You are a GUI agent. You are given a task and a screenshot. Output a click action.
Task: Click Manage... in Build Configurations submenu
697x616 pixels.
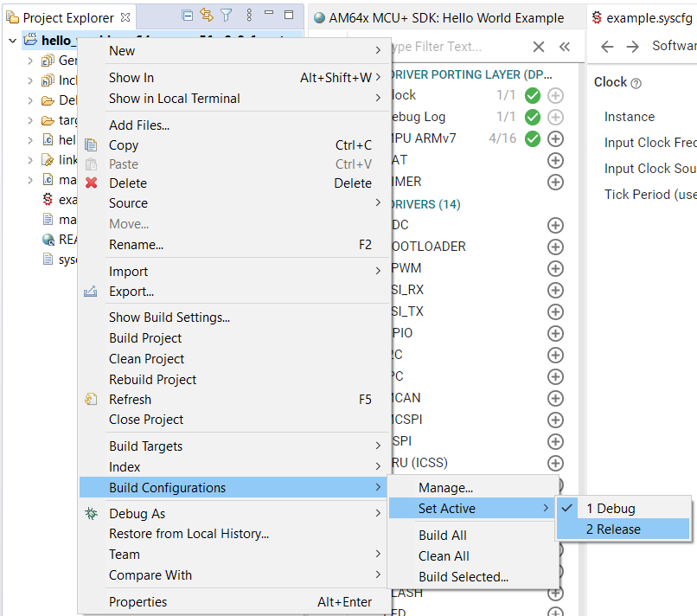[445, 488]
